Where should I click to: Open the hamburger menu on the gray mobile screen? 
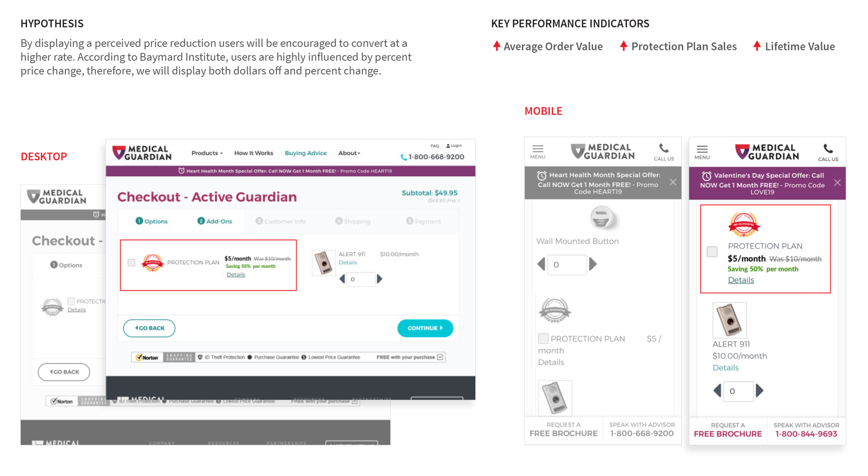(x=538, y=151)
